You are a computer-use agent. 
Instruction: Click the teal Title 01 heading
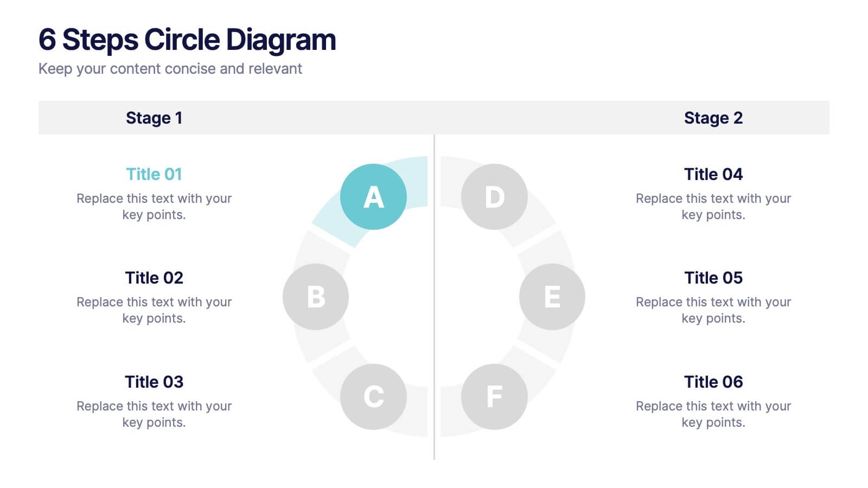[154, 174]
